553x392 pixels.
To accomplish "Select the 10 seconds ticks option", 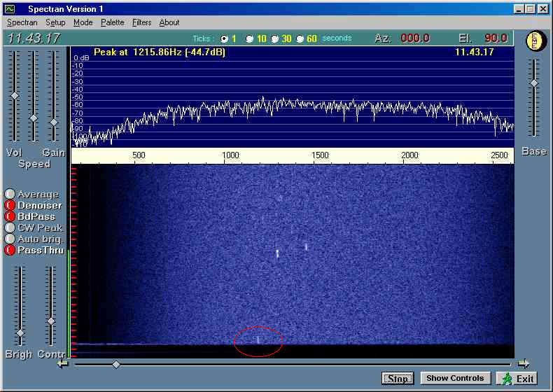I will coord(249,38).
